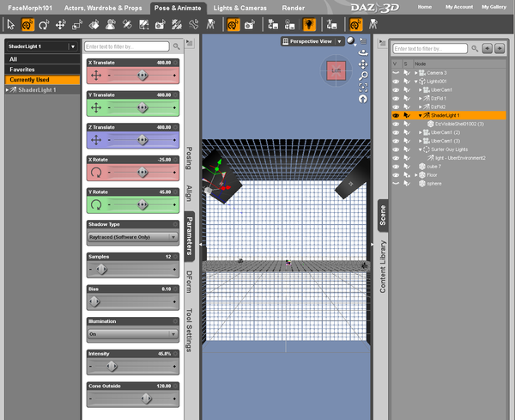Open the Posing side tab

[x=189, y=158]
